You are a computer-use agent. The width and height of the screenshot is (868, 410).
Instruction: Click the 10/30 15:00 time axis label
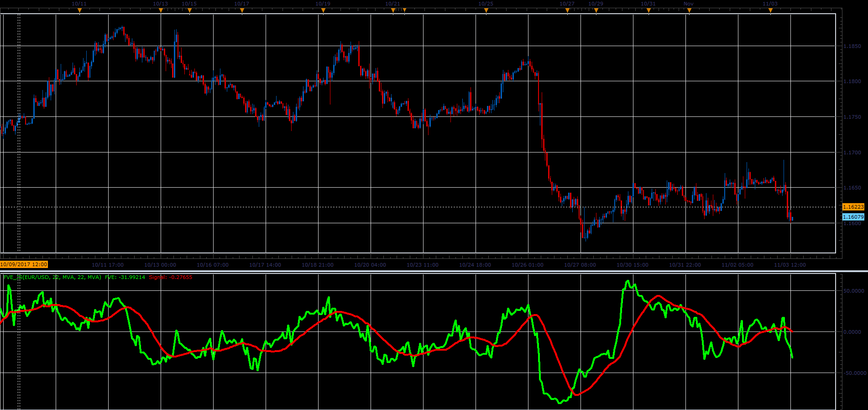pos(633,265)
